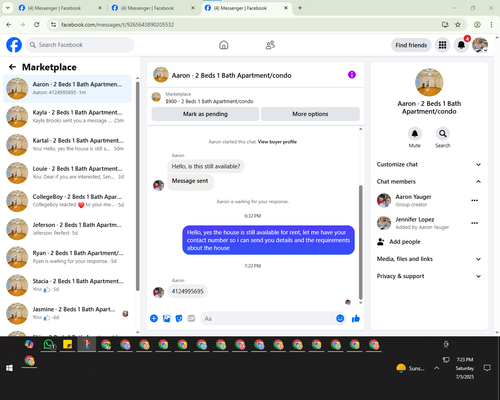The height and width of the screenshot is (400, 500).
Task: Open the Facebook menu grid icon
Action: (442, 45)
